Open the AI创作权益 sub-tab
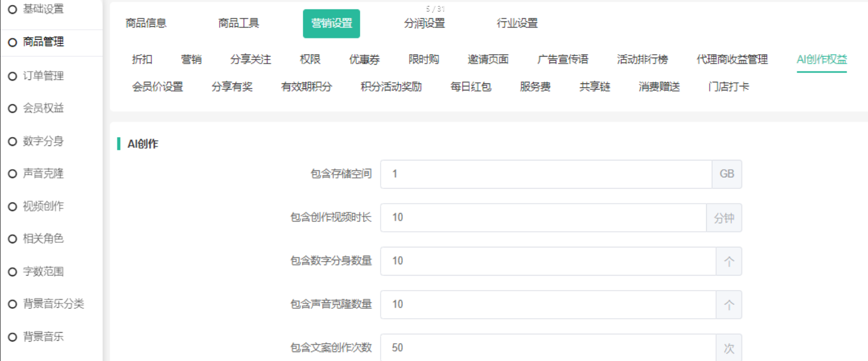Screen dimensions: 868x361 pos(821,60)
